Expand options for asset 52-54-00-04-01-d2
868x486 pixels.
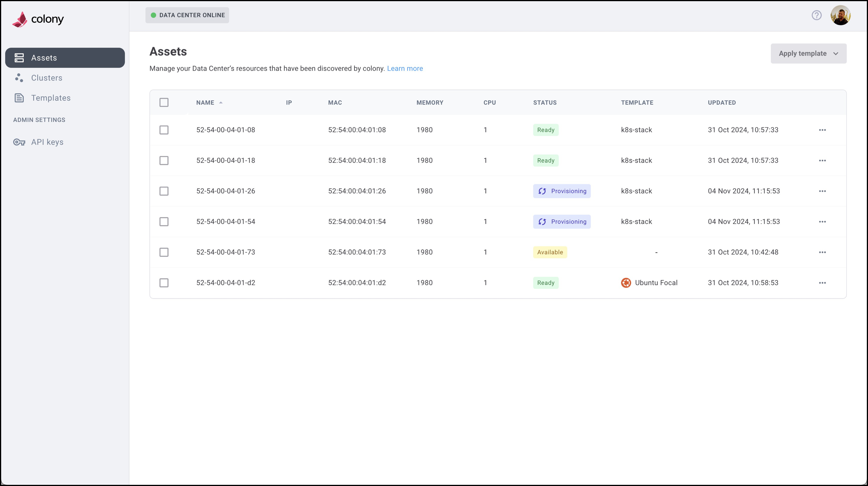[822, 283]
